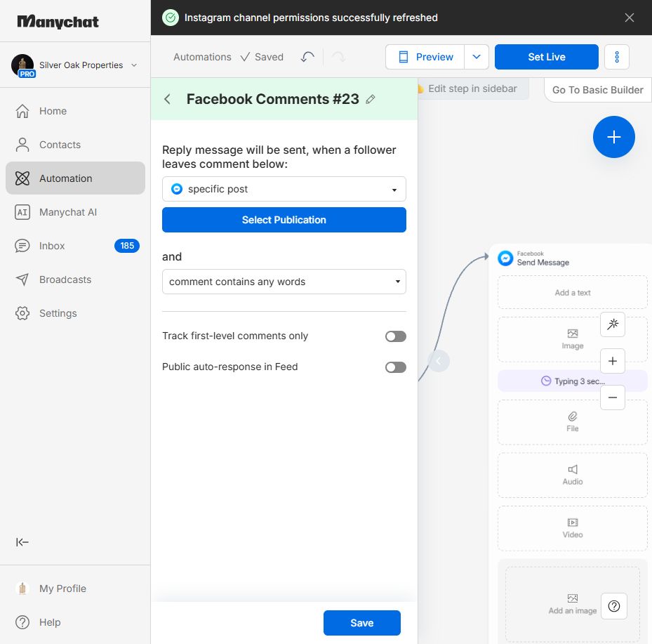Save the trigger settings
This screenshot has height=644, width=652.
361,623
